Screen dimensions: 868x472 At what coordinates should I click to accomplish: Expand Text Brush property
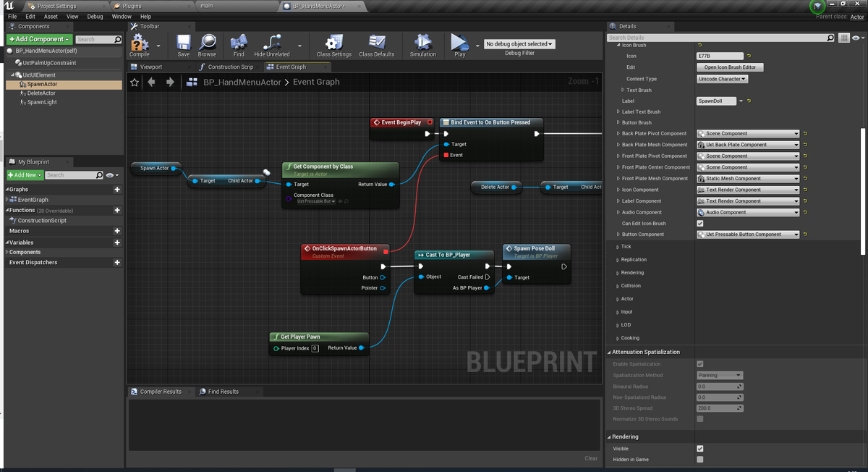pyautogui.click(x=623, y=90)
